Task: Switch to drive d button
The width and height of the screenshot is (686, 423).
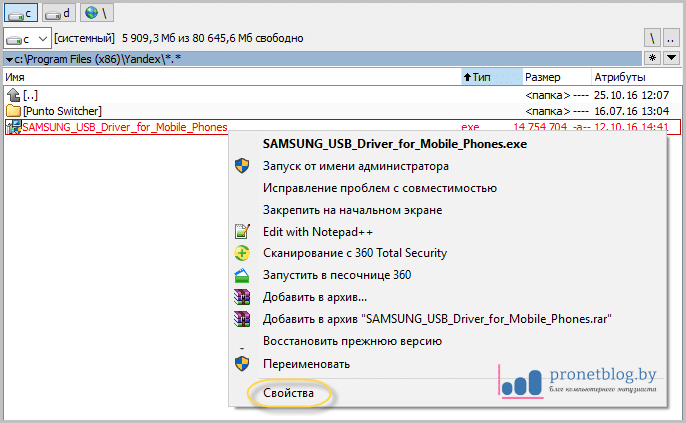Action: 59,13
